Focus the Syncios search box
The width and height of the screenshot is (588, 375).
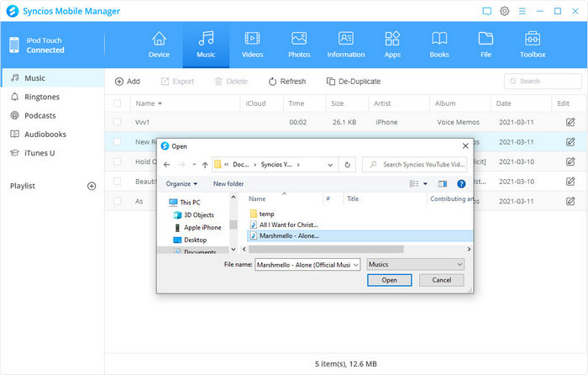543,81
